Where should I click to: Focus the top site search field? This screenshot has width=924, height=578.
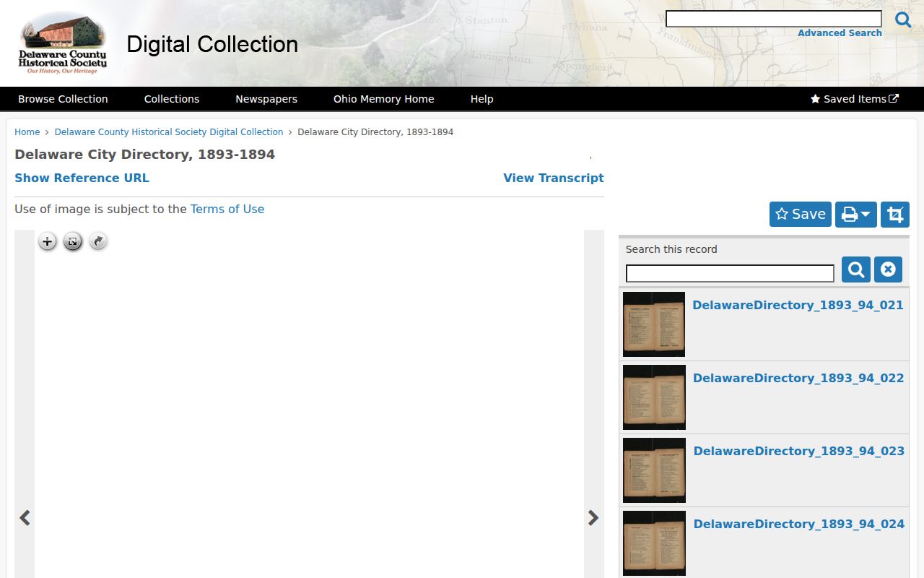(x=774, y=19)
